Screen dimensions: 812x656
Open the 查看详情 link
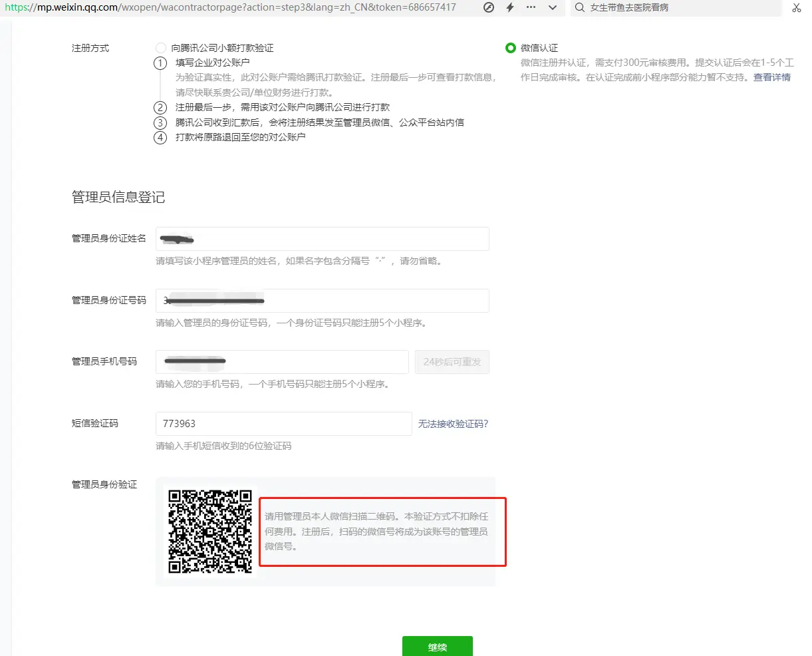pyautogui.click(x=771, y=77)
